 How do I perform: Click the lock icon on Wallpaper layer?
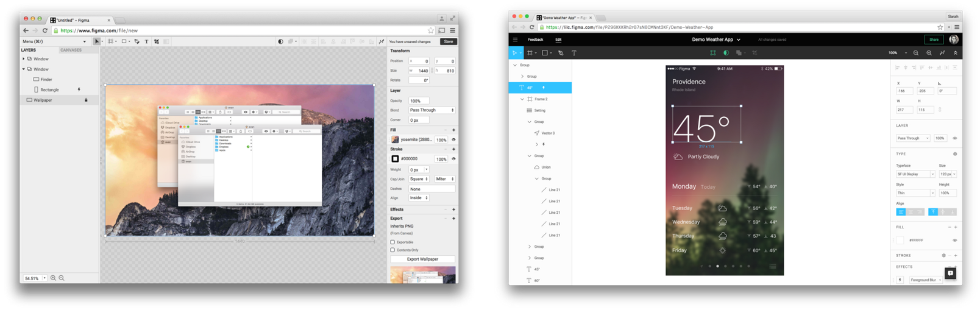(86, 100)
